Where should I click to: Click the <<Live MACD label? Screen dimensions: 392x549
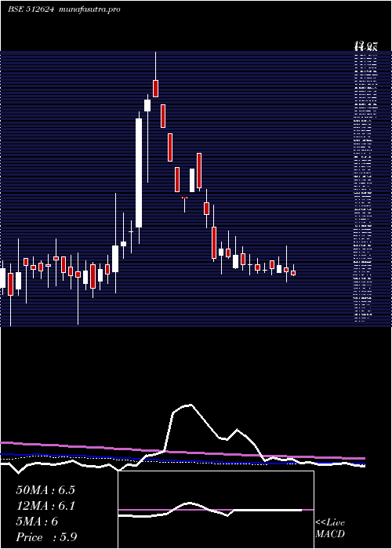(x=330, y=529)
